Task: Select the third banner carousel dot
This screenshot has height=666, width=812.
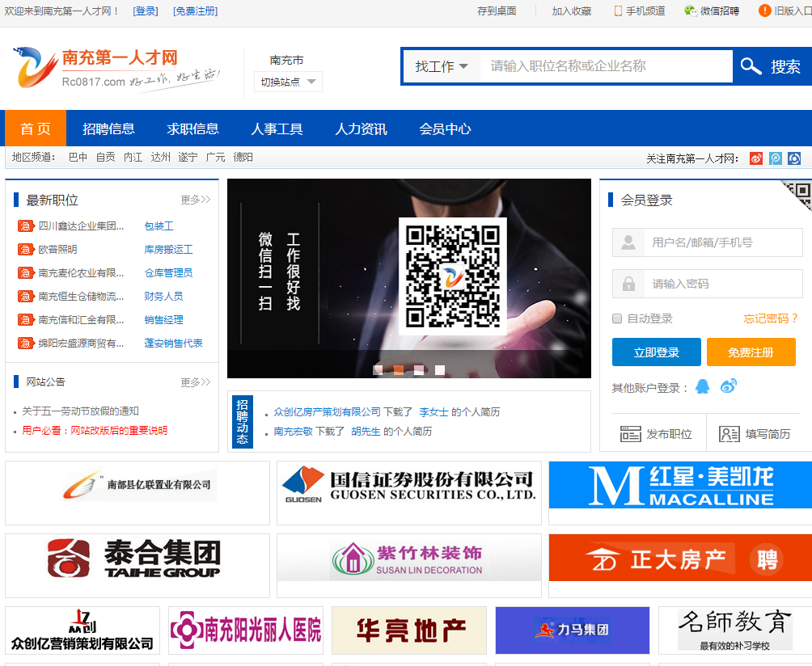Action: point(419,370)
